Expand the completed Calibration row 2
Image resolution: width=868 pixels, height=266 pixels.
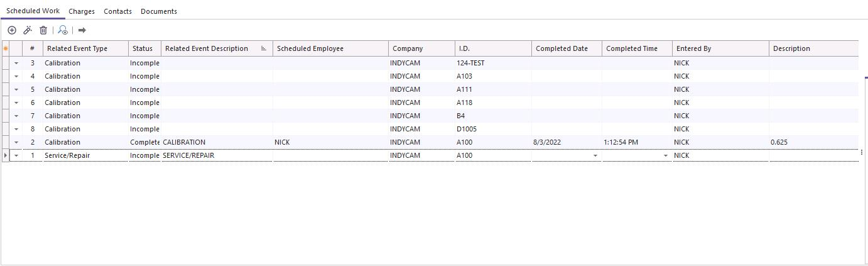(16, 143)
